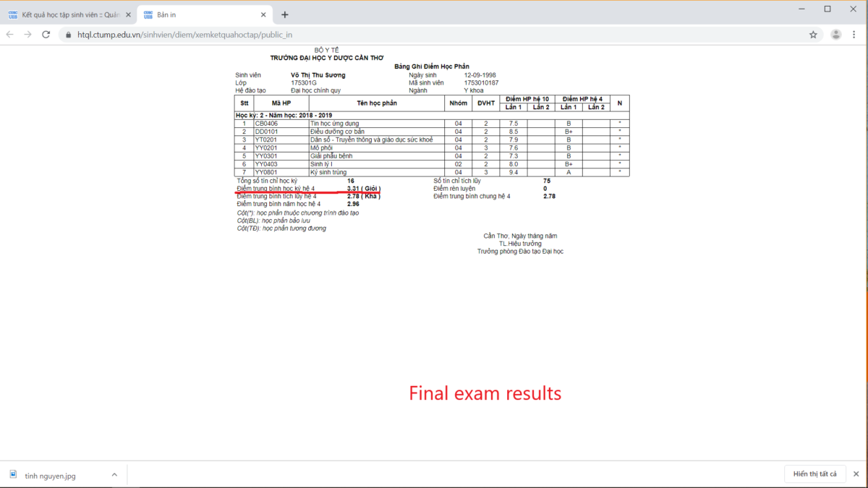
Task: Click the lock icon in address bar
Action: point(69,35)
